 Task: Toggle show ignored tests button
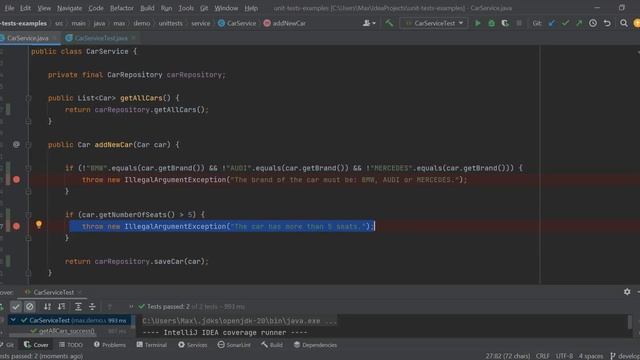pyautogui.click(x=29, y=307)
